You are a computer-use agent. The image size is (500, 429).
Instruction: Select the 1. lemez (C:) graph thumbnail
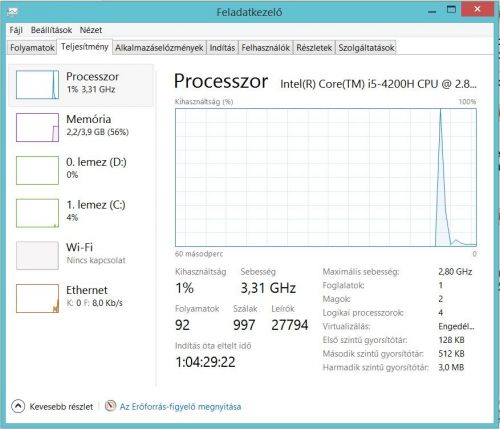pos(37,213)
